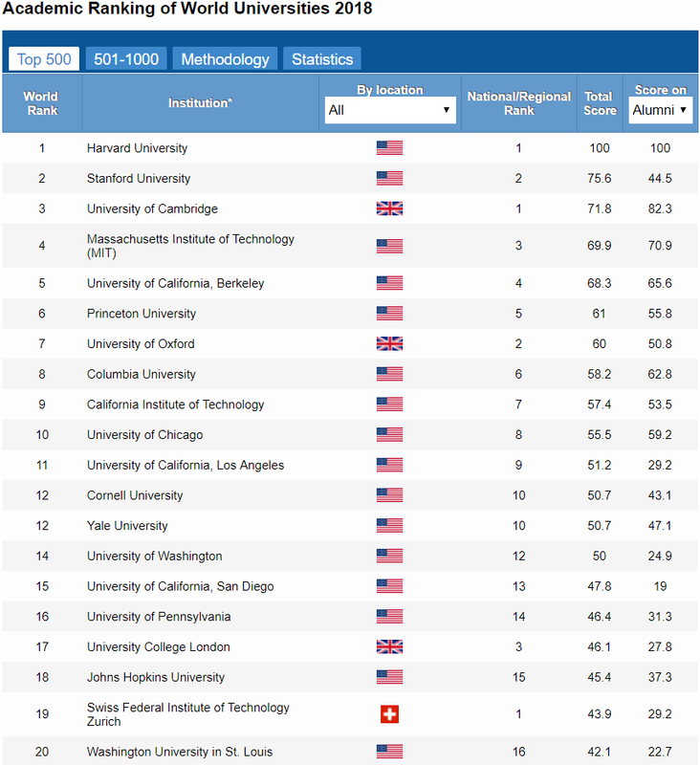700x765 pixels.
Task: Click the US flag in UC Berkeley row
Action: pyautogui.click(x=390, y=283)
